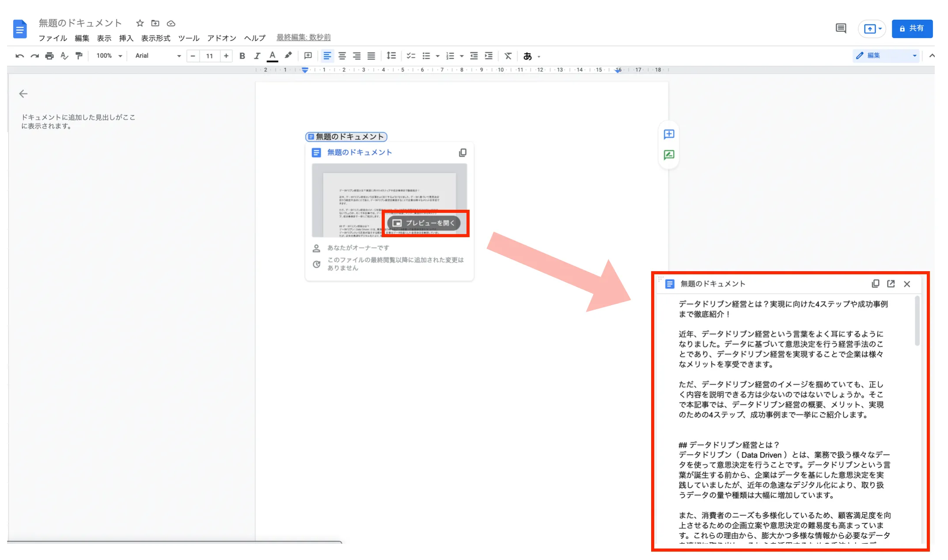The width and height of the screenshot is (948, 560).
Task: Set justified alignment
Action: point(371,56)
